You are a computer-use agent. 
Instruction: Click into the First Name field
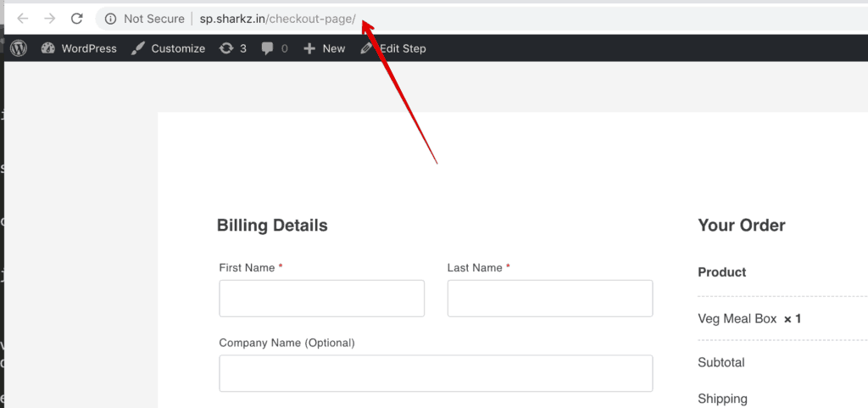tap(321, 299)
